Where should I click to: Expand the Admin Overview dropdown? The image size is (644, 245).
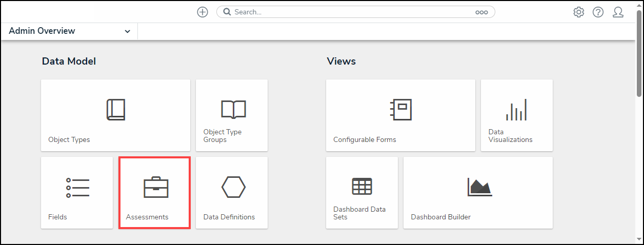127,31
